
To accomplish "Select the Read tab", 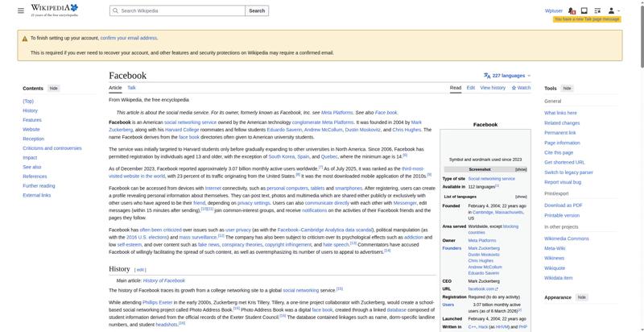I will point(456,88).
